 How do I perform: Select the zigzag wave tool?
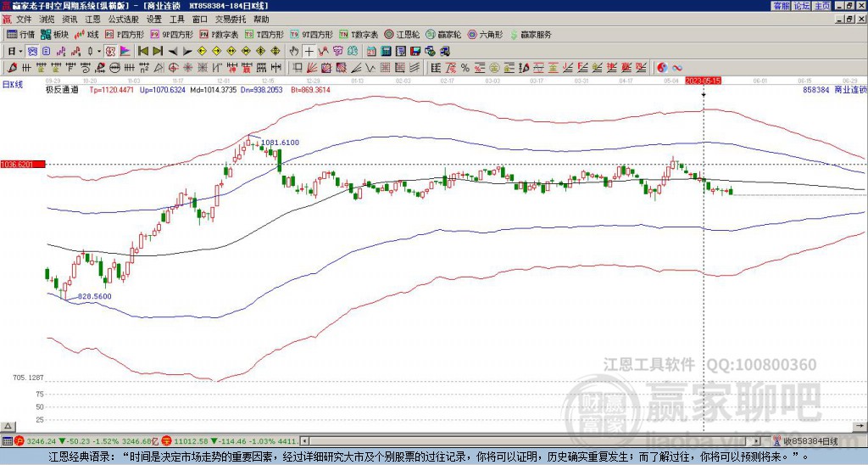[x=370, y=68]
